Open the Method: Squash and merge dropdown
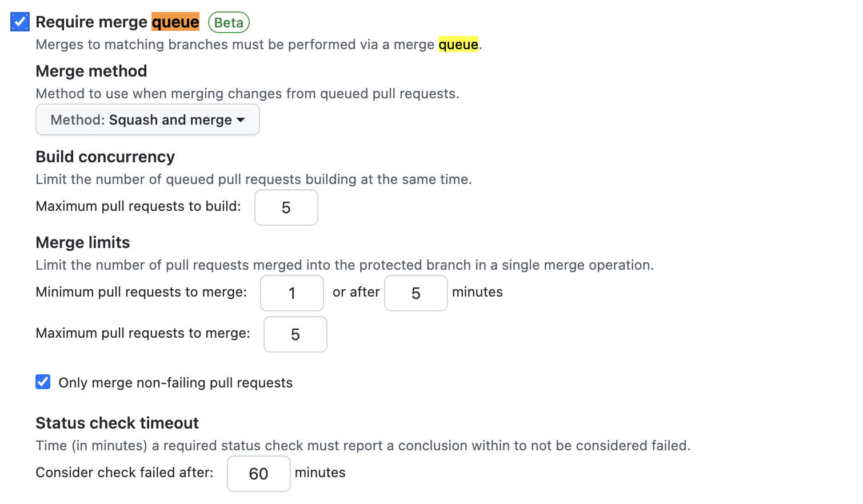Image resolution: width=863 pixels, height=504 pixels. coord(147,119)
